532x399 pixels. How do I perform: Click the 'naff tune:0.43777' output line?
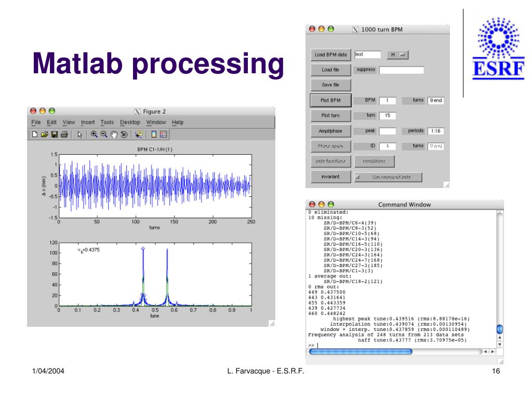tap(412, 340)
